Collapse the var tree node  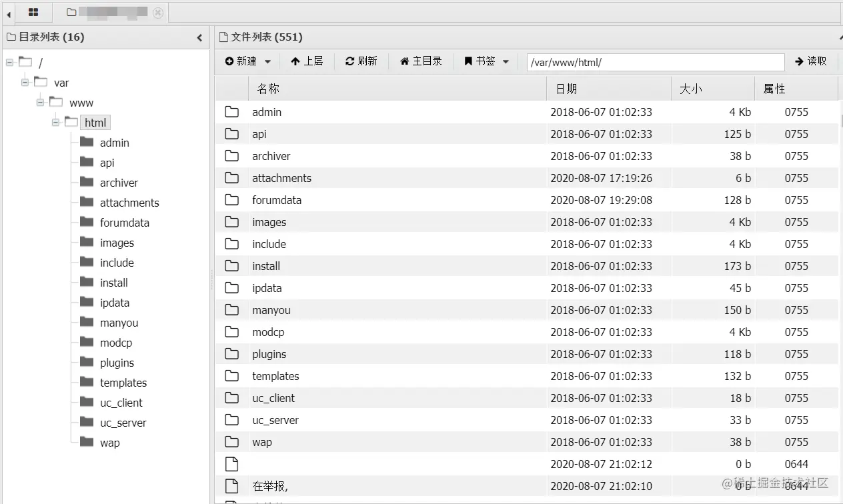(x=25, y=83)
